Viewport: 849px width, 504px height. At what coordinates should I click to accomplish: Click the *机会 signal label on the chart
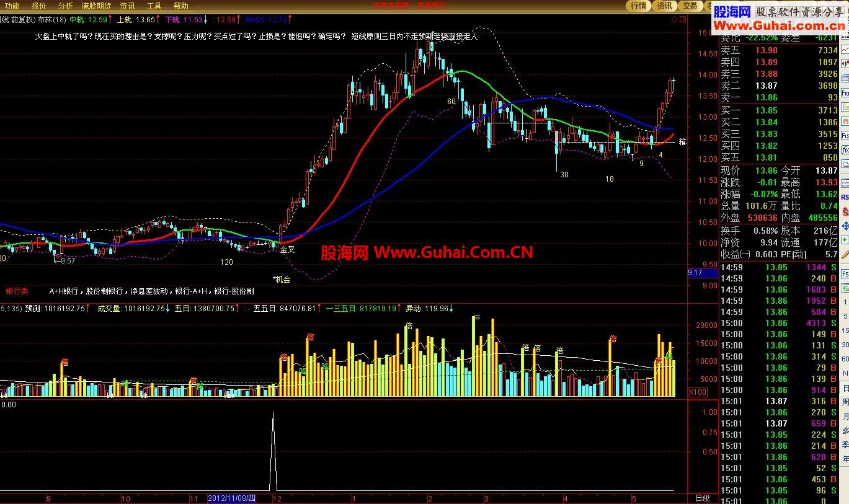tap(282, 280)
